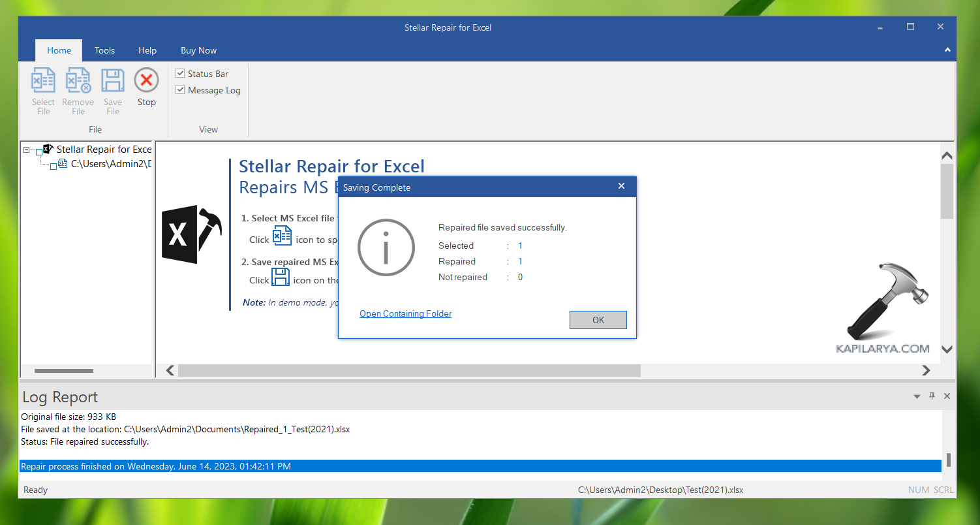Click the Save File icon

(x=113, y=81)
